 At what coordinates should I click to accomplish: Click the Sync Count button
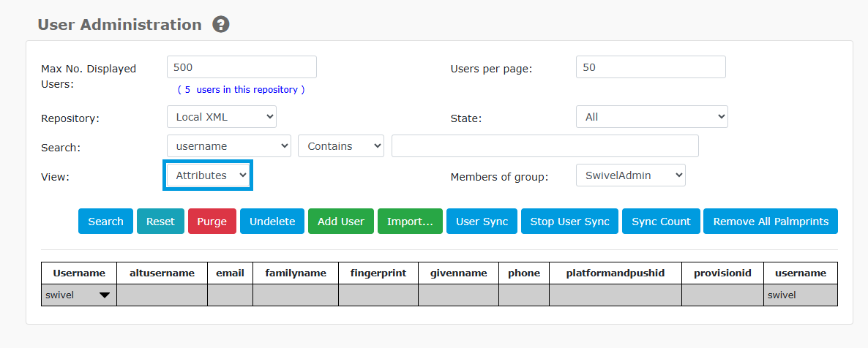point(661,222)
